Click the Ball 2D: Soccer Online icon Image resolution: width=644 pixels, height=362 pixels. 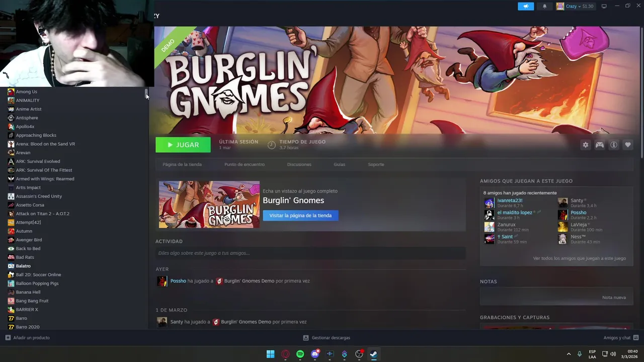11,275
